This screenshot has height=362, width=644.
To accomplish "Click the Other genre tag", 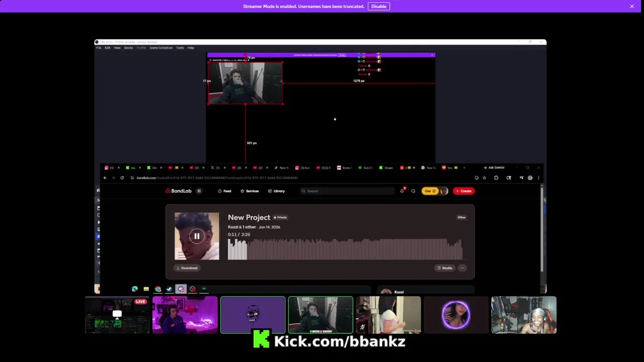I will pos(461,217).
